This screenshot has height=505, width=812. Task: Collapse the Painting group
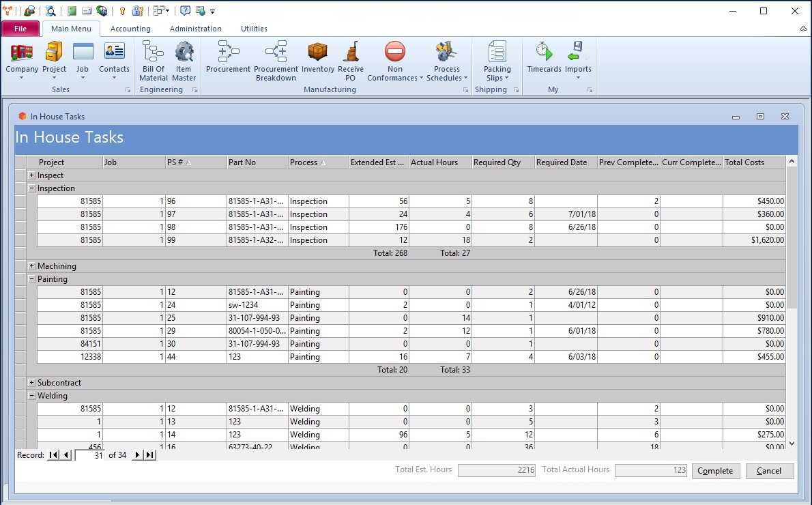(31, 279)
